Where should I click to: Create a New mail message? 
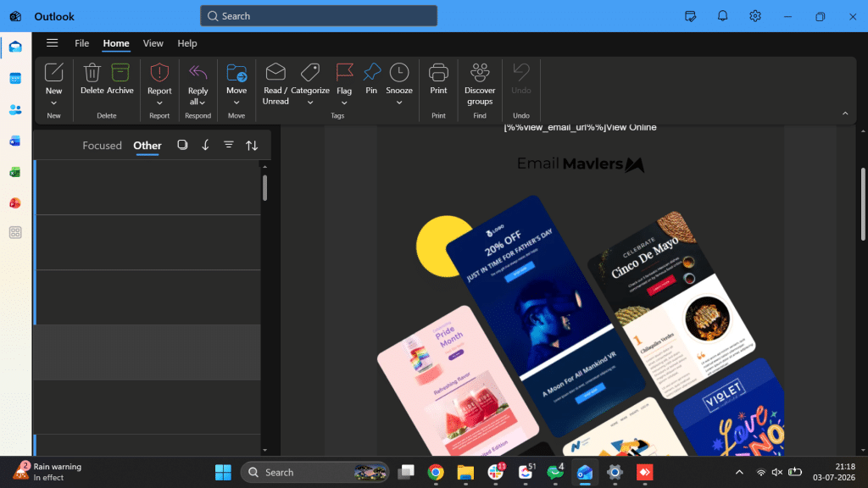point(53,78)
